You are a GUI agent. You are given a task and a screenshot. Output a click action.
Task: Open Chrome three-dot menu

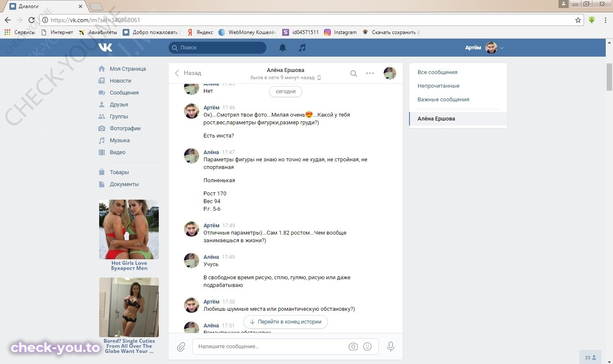(x=605, y=20)
